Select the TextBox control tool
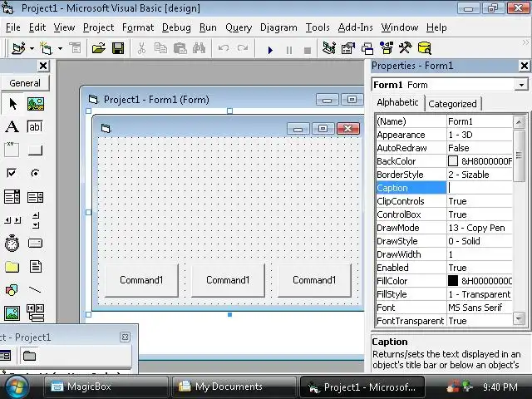The height and width of the screenshot is (399, 532). tap(35, 127)
